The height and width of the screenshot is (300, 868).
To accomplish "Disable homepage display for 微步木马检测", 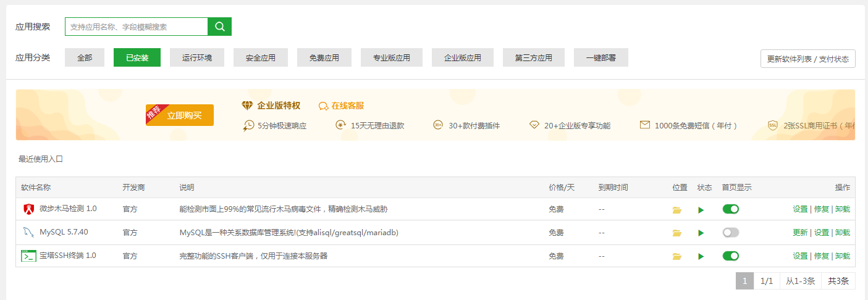I will click(x=731, y=209).
